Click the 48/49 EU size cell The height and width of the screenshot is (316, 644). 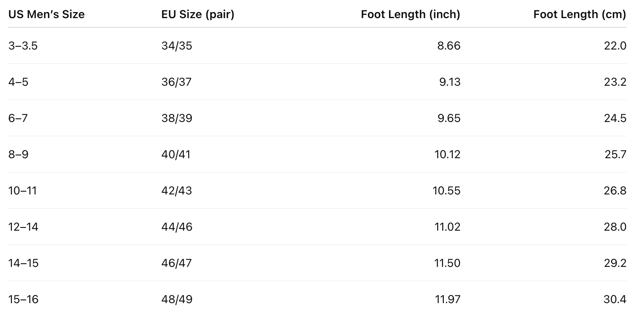(x=177, y=299)
